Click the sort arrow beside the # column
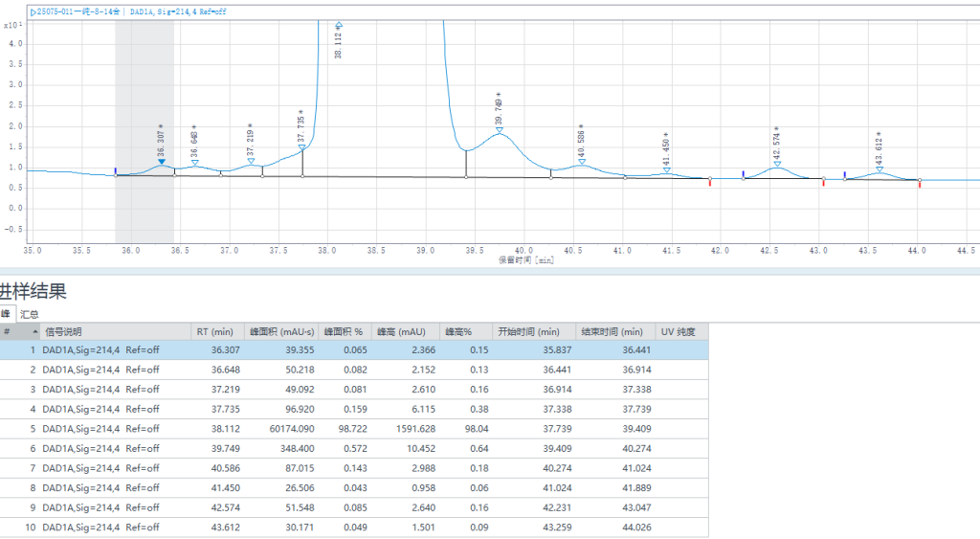This screenshot has height=539, width=980. coord(36,332)
